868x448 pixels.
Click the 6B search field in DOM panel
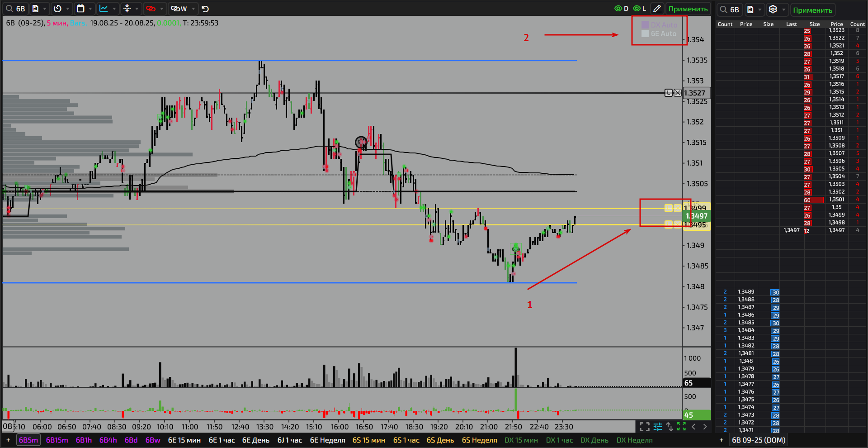coord(730,10)
